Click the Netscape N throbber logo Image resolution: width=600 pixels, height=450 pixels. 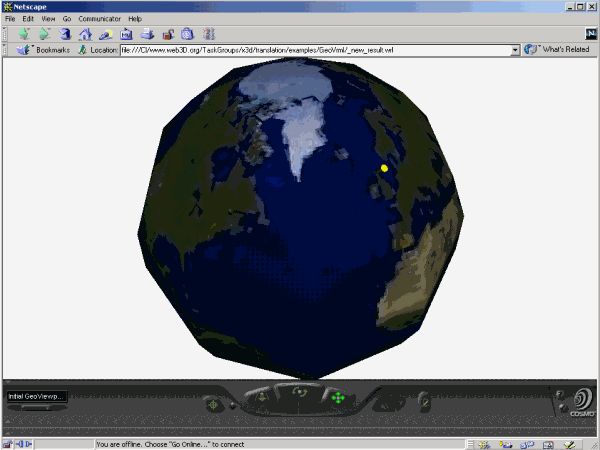(x=590, y=34)
